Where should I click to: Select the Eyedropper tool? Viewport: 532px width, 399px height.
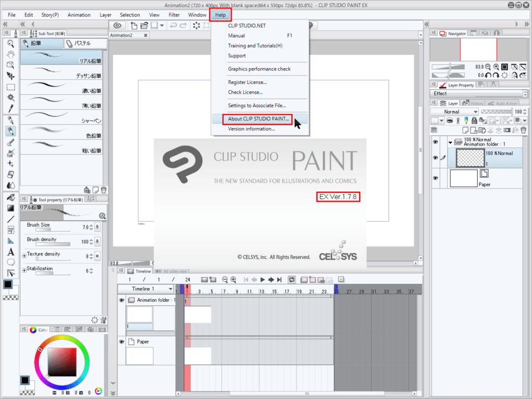tap(11, 109)
